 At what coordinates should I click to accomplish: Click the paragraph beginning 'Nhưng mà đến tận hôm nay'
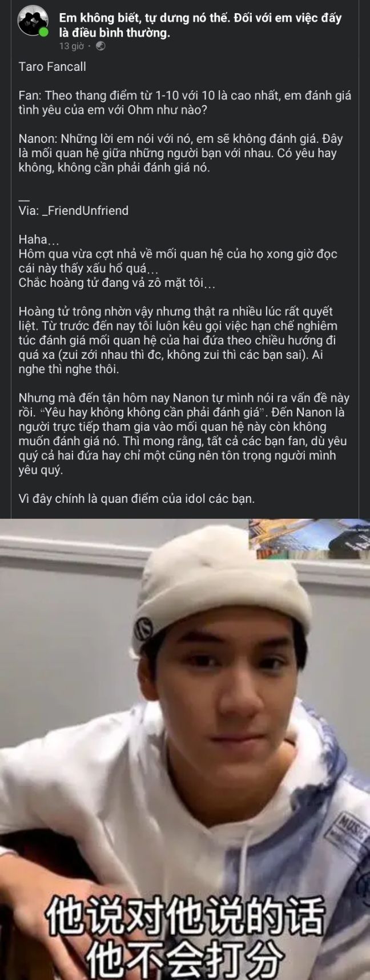[x=185, y=434]
